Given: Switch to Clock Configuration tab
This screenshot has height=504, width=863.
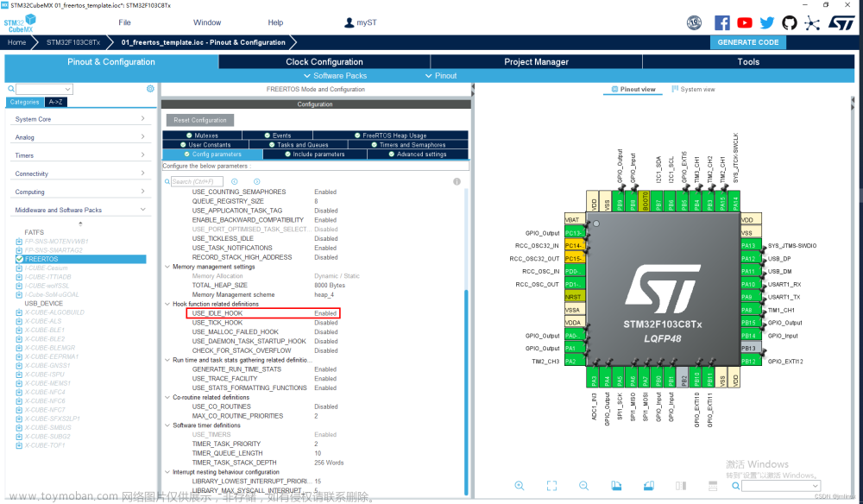Looking at the screenshot, I should (324, 61).
